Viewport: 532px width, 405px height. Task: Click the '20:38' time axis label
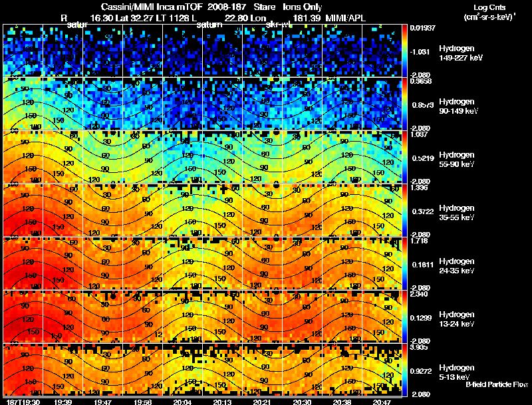click(342, 402)
